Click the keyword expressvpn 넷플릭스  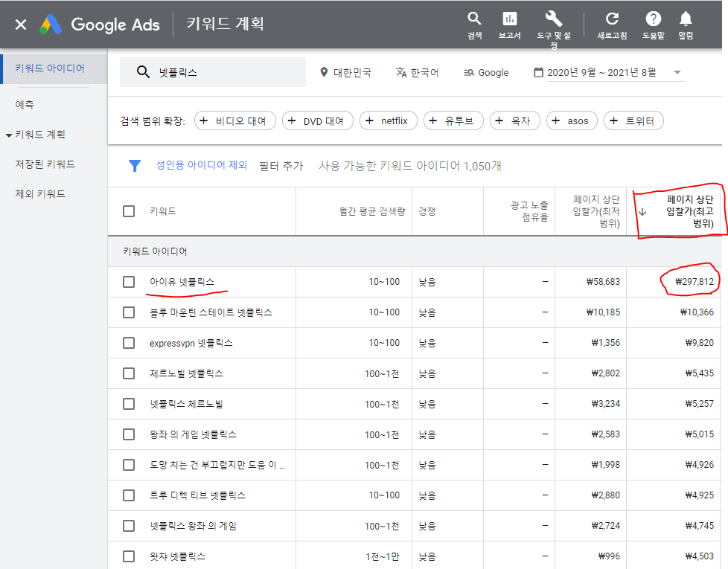pyautogui.click(x=191, y=343)
